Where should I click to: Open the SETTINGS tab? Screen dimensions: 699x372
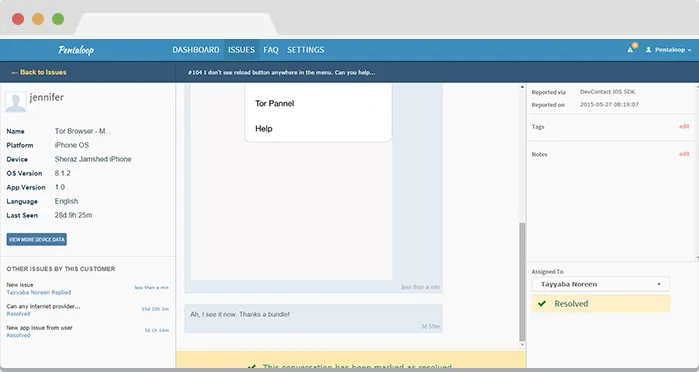point(305,50)
